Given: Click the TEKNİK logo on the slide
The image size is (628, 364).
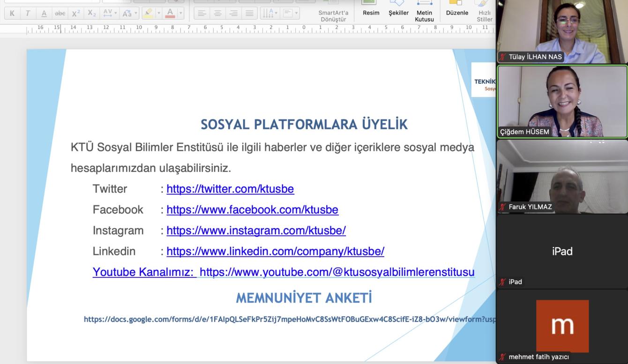Looking at the screenshot, I should click(x=484, y=80).
